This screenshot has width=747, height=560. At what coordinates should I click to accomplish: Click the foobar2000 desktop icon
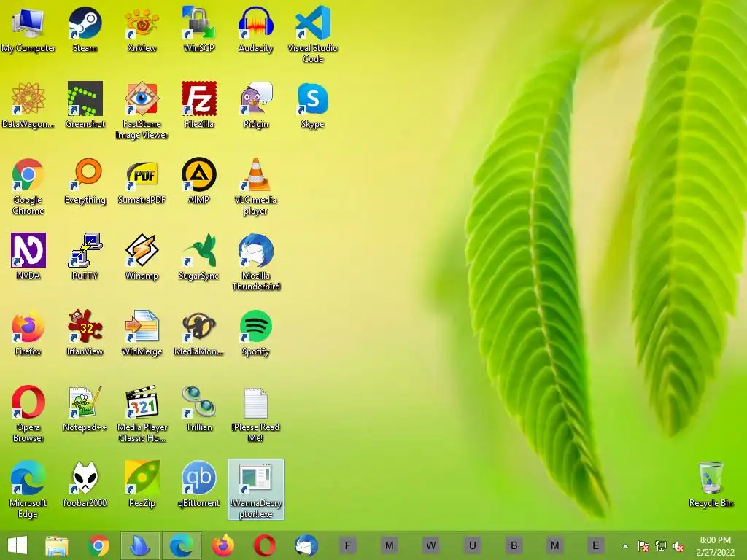click(85, 484)
